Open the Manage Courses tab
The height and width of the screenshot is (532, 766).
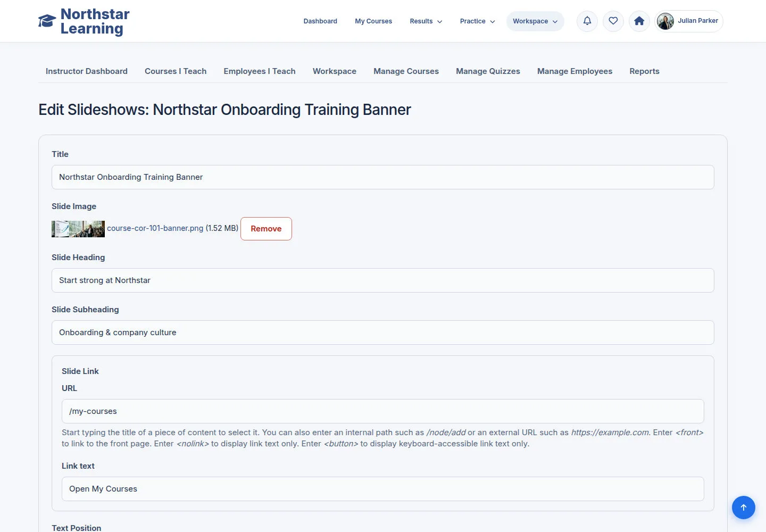pyautogui.click(x=406, y=71)
